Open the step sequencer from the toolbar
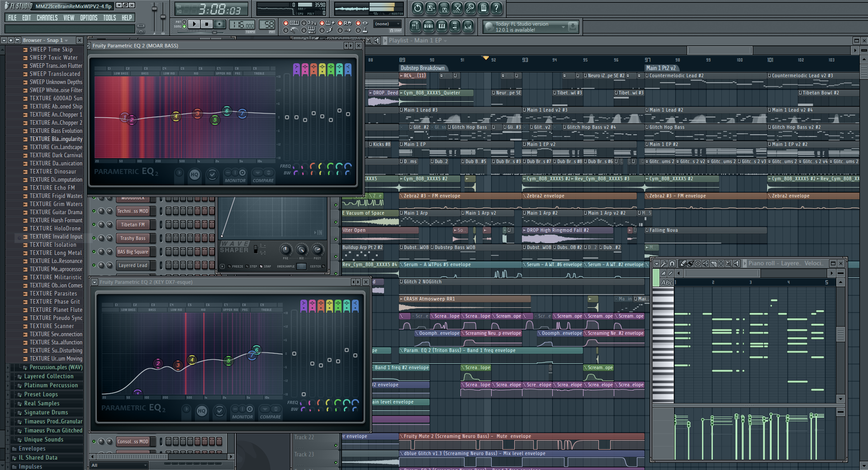 pyautogui.click(x=428, y=27)
